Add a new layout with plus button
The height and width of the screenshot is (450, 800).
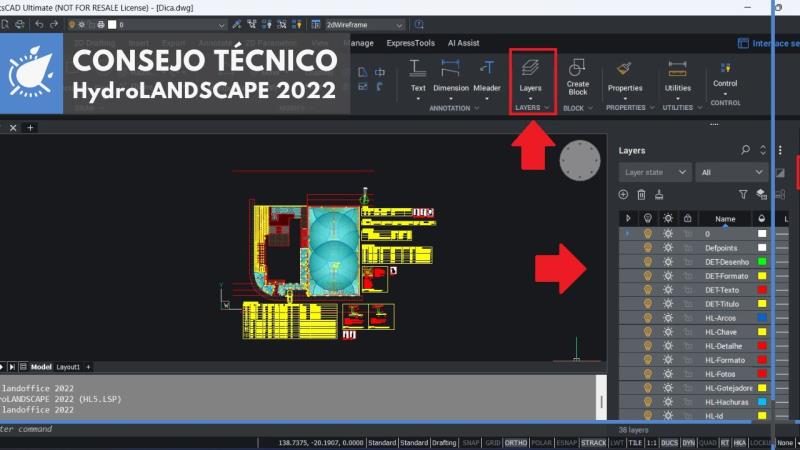(x=88, y=367)
